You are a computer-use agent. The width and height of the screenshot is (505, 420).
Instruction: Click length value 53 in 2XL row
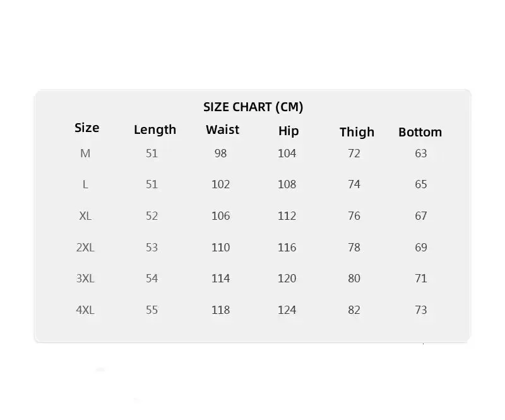click(x=151, y=248)
